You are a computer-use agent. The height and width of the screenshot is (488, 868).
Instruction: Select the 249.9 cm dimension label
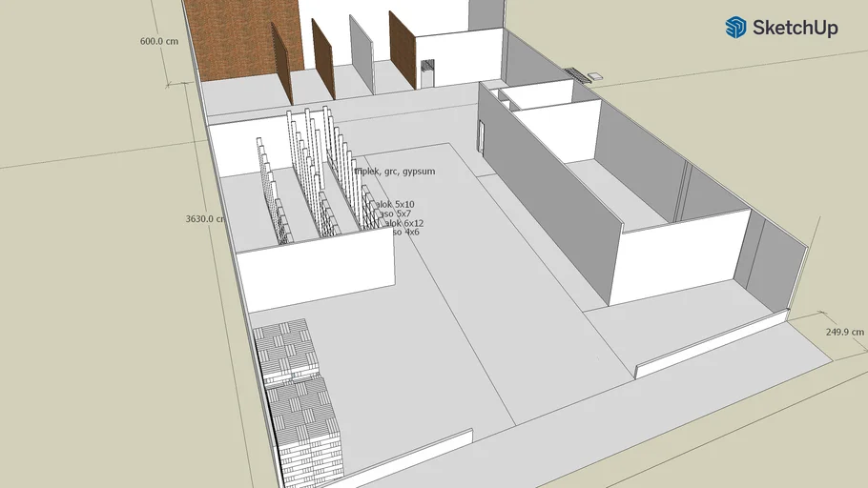click(843, 332)
